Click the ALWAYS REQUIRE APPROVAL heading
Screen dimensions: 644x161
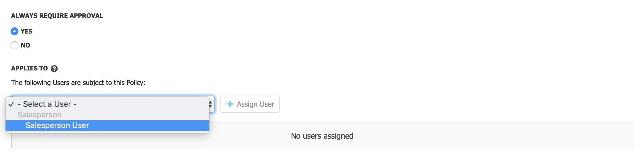tap(57, 16)
